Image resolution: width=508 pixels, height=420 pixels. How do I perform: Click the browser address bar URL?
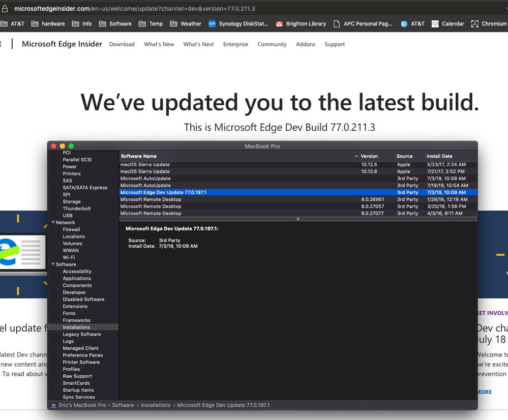[x=135, y=9]
